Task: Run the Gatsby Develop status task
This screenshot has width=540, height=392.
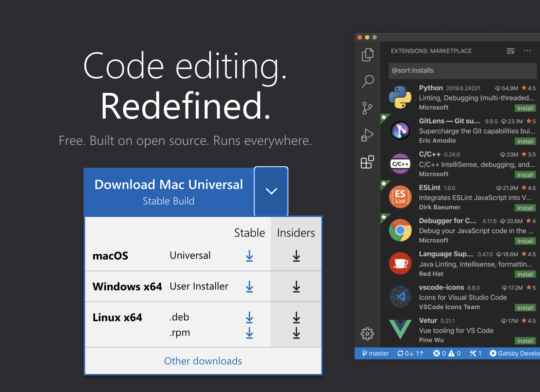Action: 515,353
